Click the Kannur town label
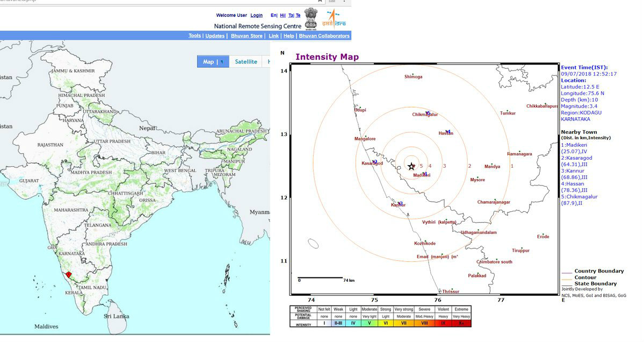Viewport: 644px width, 342px height. [x=399, y=205]
